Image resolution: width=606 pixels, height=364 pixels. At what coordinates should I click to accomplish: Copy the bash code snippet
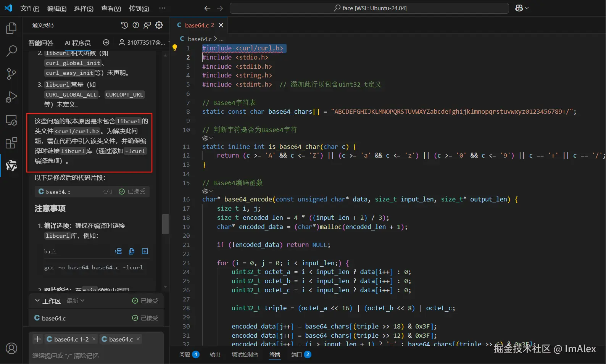point(132,251)
